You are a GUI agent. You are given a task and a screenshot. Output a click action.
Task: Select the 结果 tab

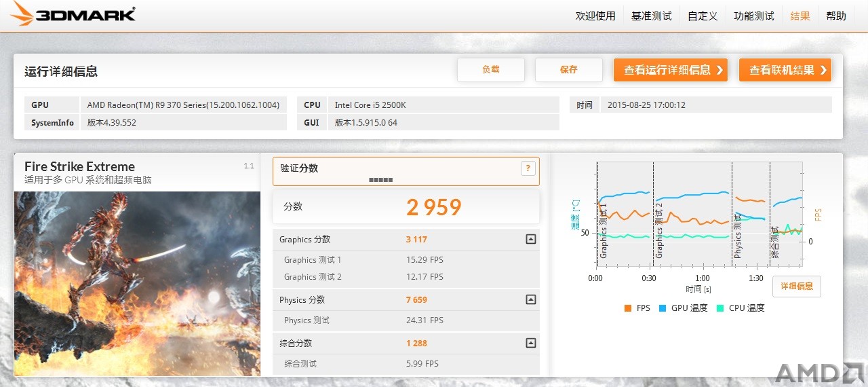pos(800,16)
